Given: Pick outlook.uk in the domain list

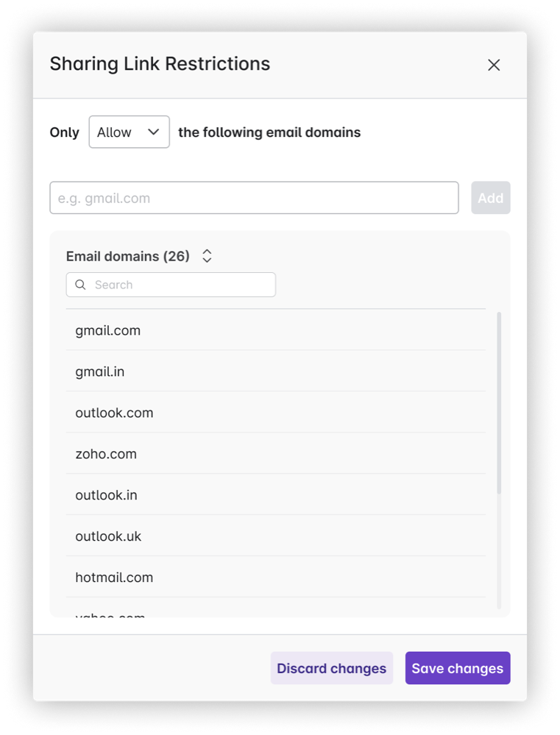Looking at the screenshot, I should tap(108, 536).
